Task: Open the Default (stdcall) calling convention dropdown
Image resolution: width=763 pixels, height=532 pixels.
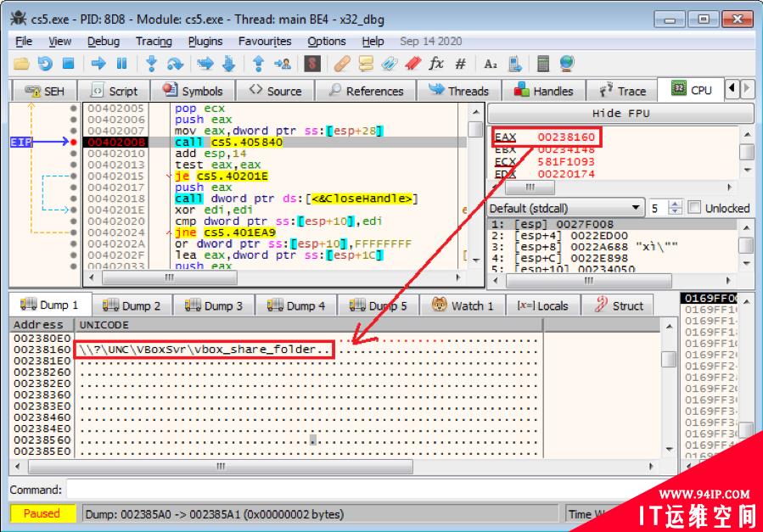Action: coord(565,208)
